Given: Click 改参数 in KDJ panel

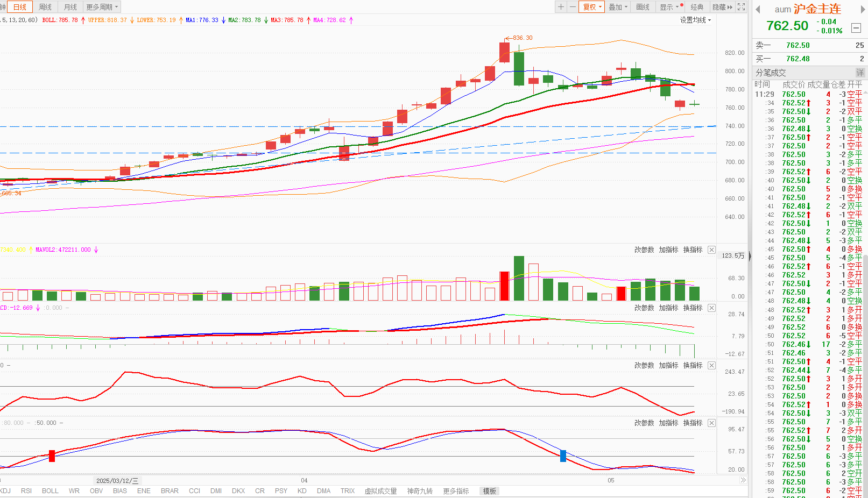Looking at the screenshot, I should pyautogui.click(x=644, y=423).
